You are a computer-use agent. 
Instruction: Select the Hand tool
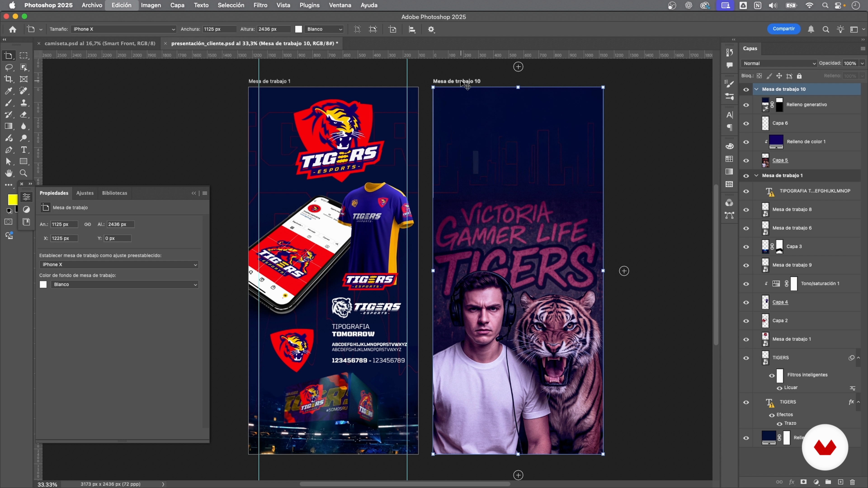pyautogui.click(x=8, y=173)
